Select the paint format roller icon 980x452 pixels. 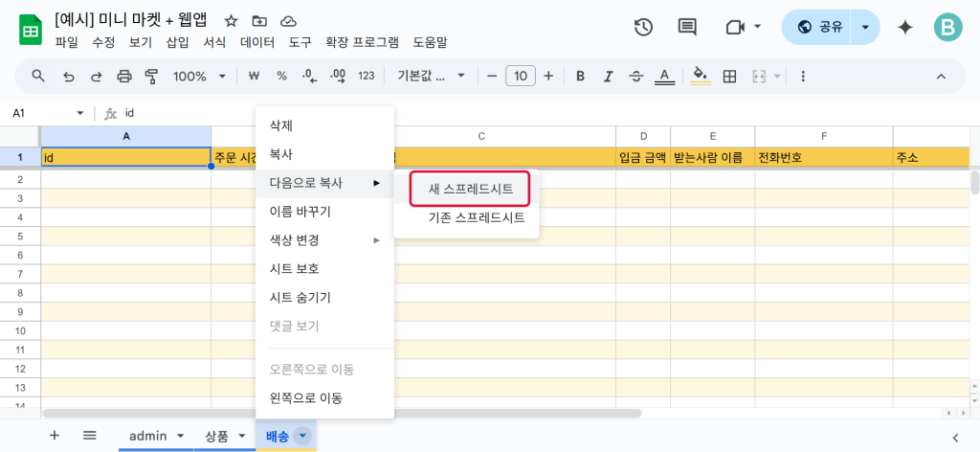(x=150, y=76)
